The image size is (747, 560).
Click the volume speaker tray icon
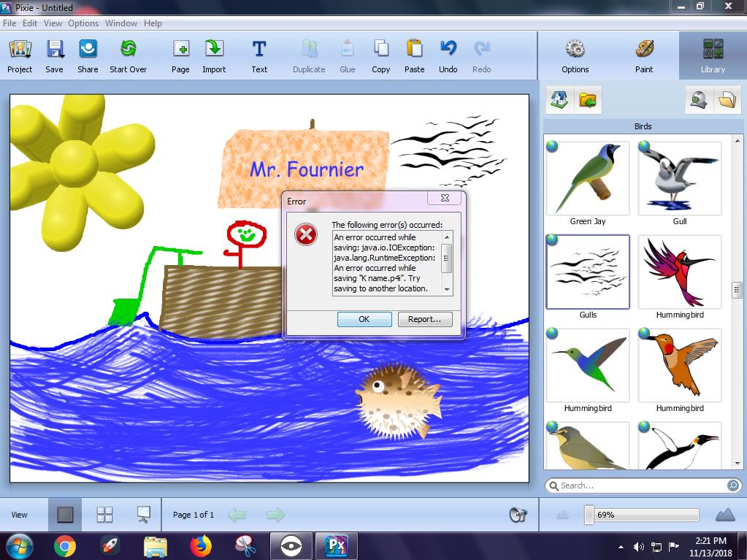[x=638, y=547]
